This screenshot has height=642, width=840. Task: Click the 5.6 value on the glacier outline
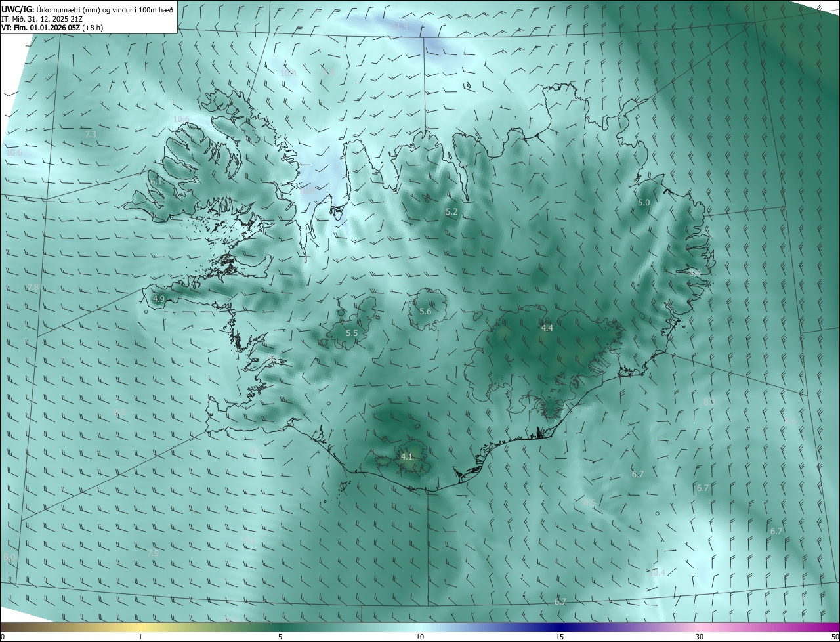pos(425,312)
